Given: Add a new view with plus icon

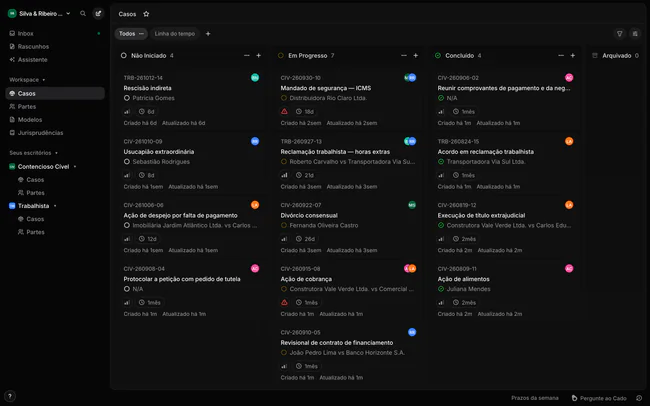Looking at the screenshot, I should pyautogui.click(x=208, y=34).
